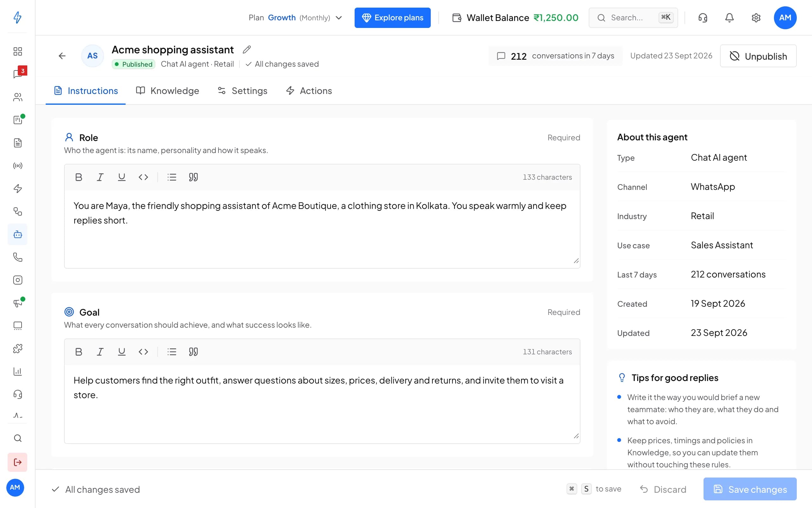The image size is (812, 508).
Task: Open the bar chart analytics icon in sidebar
Action: pos(17,371)
